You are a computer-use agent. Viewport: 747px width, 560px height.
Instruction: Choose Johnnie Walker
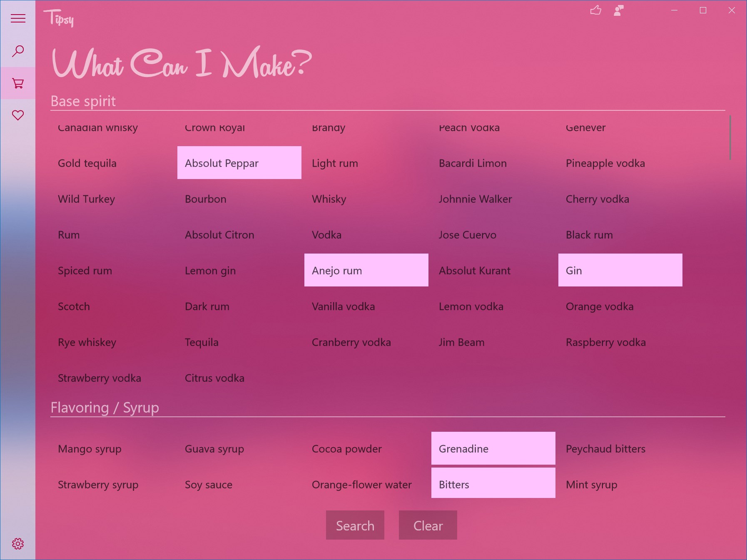(493, 199)
